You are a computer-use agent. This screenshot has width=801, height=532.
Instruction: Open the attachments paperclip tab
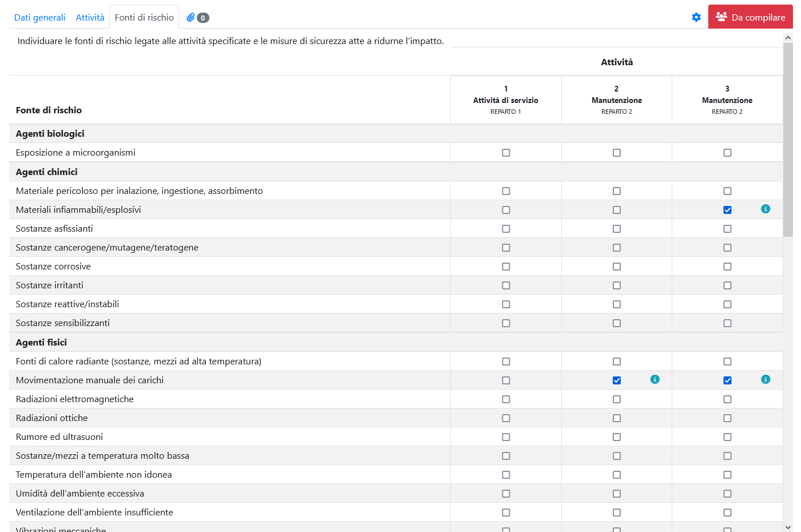[191, 17]
